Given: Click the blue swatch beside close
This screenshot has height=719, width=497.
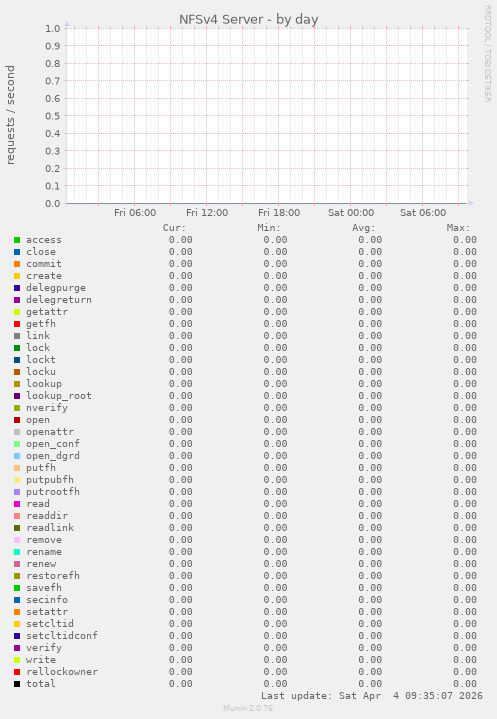Looking at the screenshot, I should click(17, 252).
